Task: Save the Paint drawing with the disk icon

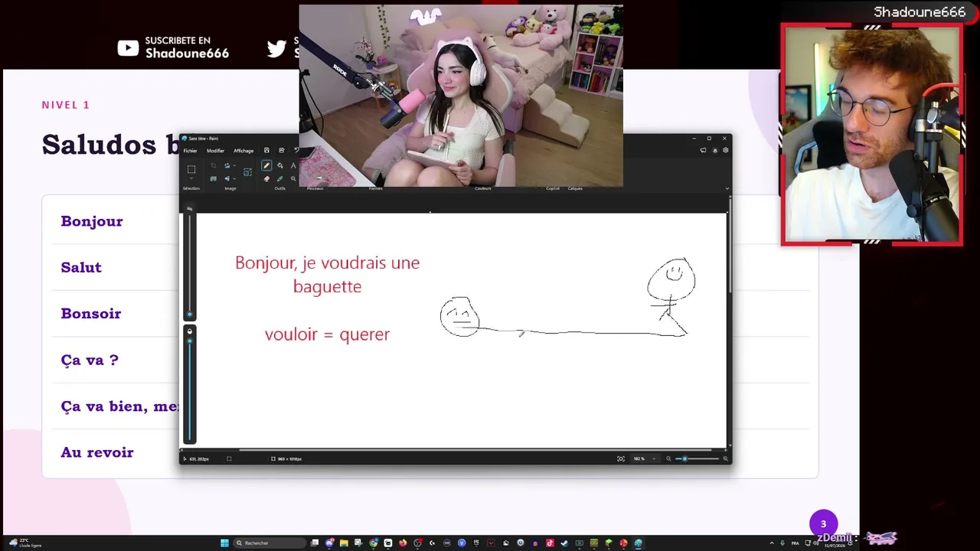Action: 266,150
